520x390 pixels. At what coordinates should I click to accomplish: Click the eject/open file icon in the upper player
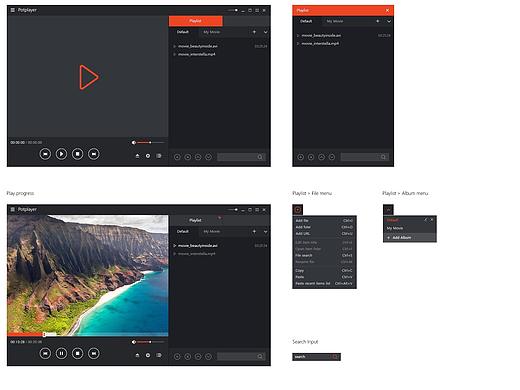coord(137,156)
